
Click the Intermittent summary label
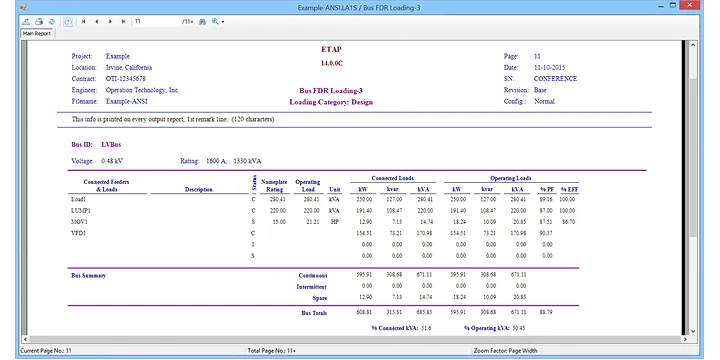pyautogui.click(x=312, y=287)
